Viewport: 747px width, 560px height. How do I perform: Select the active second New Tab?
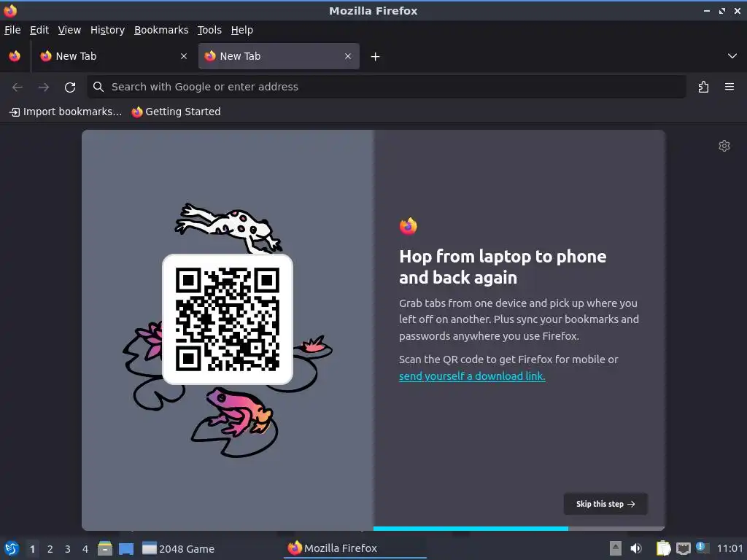click(279, 56)
